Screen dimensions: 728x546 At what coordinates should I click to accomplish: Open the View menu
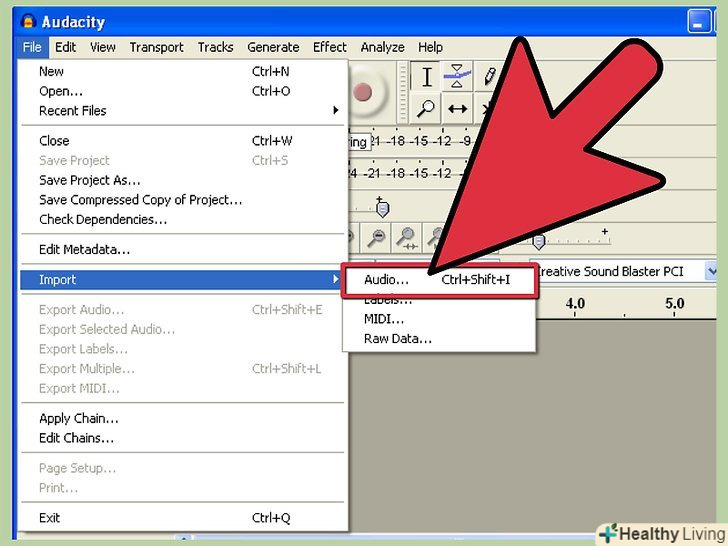103,47
